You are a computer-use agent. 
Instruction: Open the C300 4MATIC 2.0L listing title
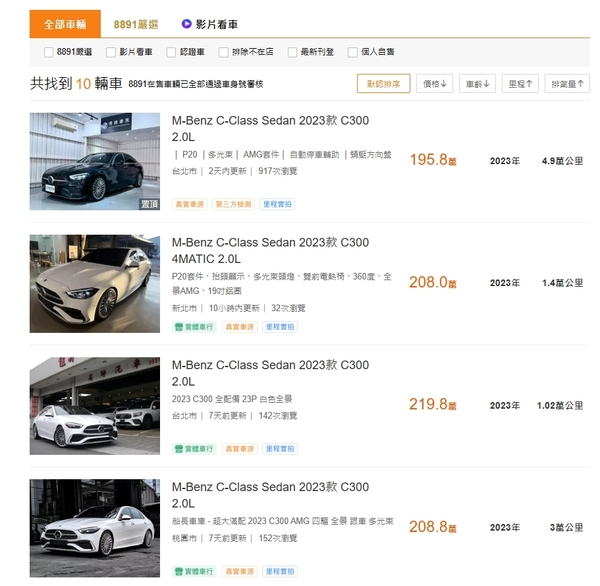[x=270, y=250]
